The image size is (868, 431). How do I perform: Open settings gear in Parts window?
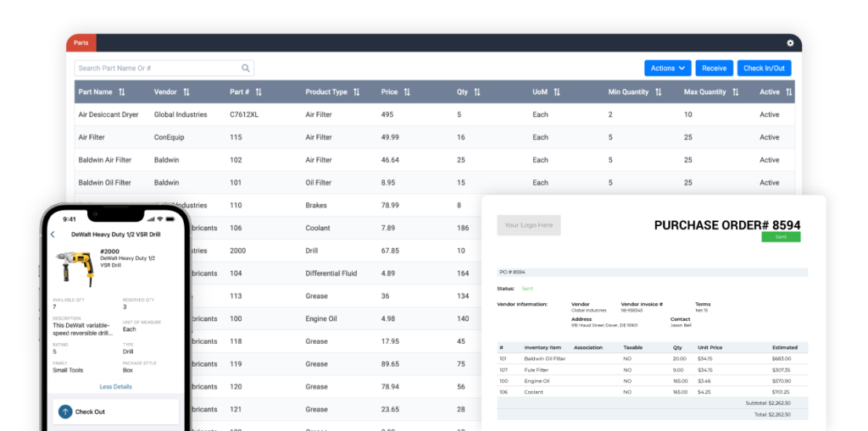[x=790, y=43]
